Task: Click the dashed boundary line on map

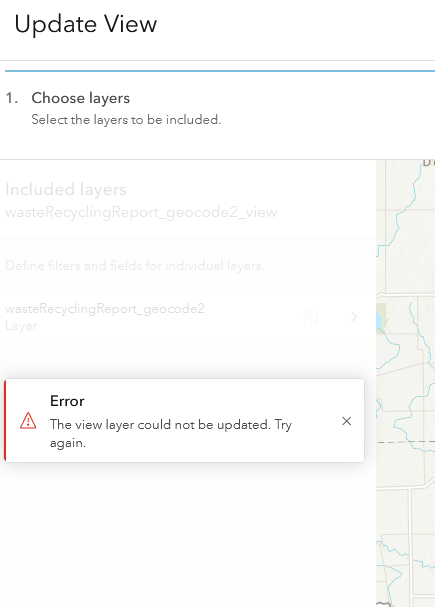Action: coord(406,441)
